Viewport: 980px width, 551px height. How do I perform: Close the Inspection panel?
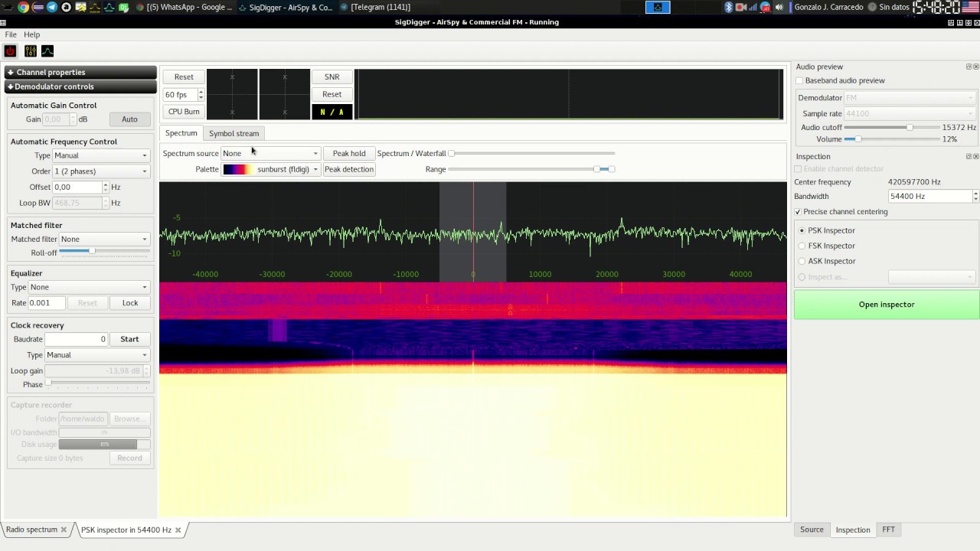click(975, 156)
